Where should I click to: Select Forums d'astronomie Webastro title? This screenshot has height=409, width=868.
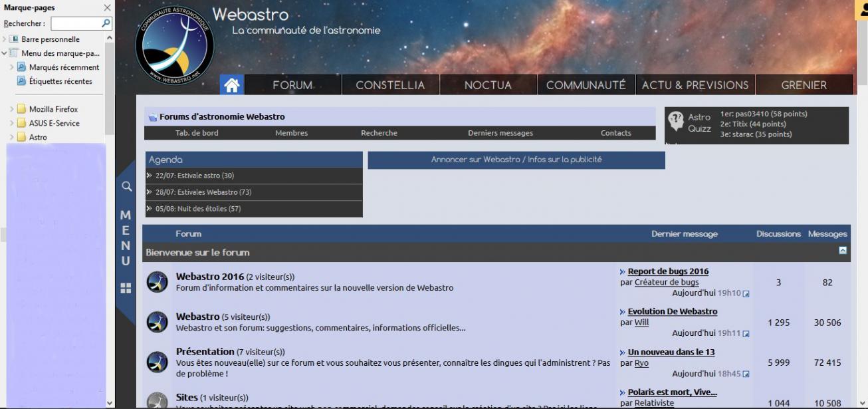pyautogui.click(x=222, y=117)
